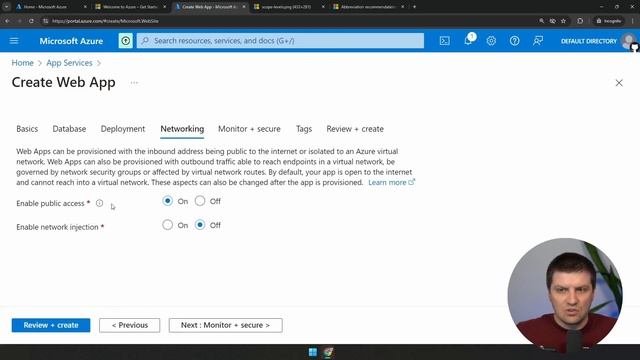Image resolution: width=640 pixels, height=360 pixels.
Task: Open a new browser tab
Action: click(x=414, y=7)
